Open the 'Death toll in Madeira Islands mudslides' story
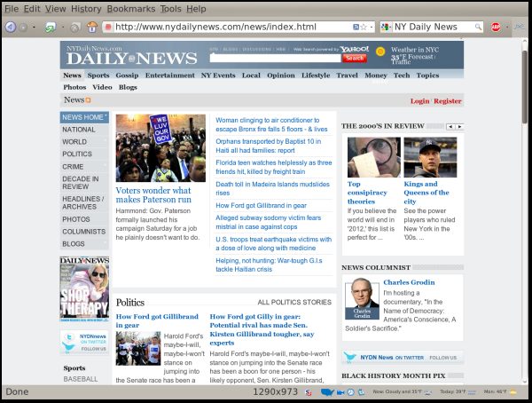 (272, 188)
